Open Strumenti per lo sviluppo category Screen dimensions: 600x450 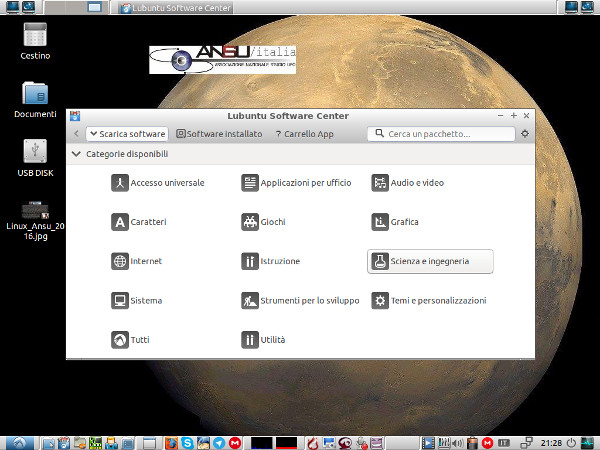click(x=300, y=301)
